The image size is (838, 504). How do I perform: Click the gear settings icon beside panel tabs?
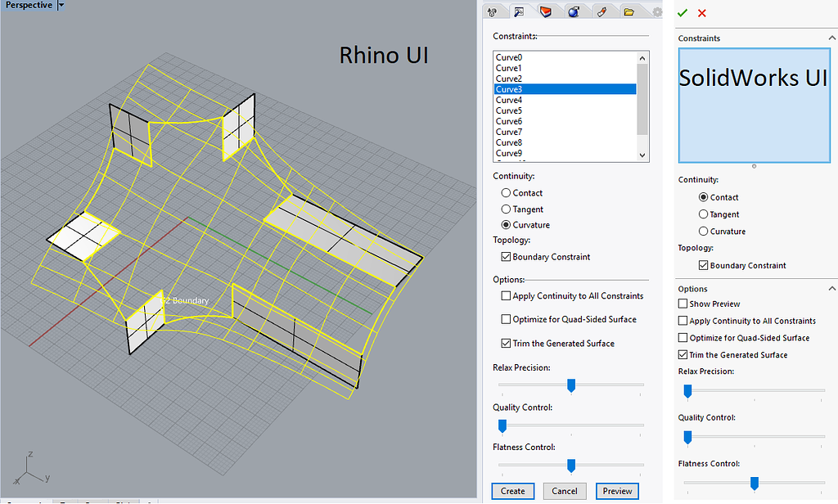click(x=656, y=11)
